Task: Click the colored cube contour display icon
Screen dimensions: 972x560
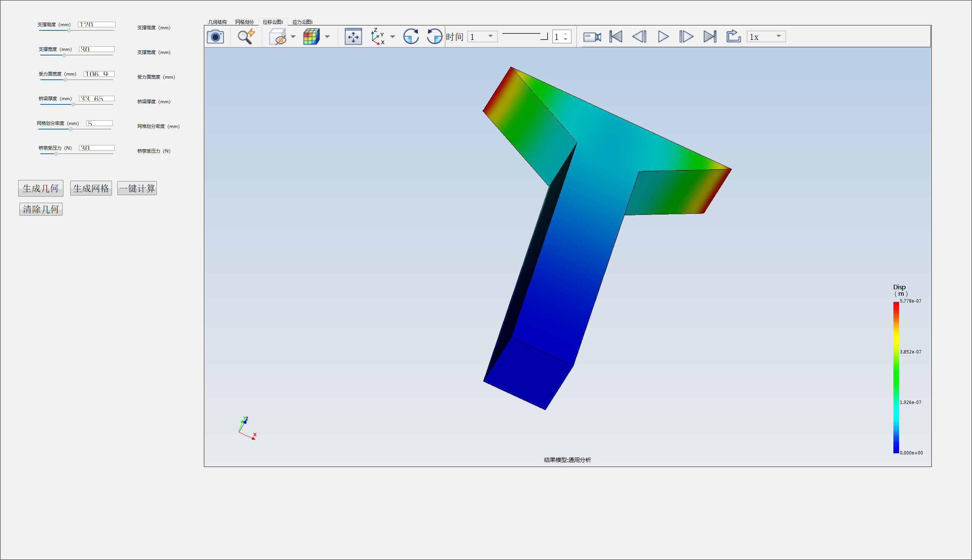Action: [311, 37]
